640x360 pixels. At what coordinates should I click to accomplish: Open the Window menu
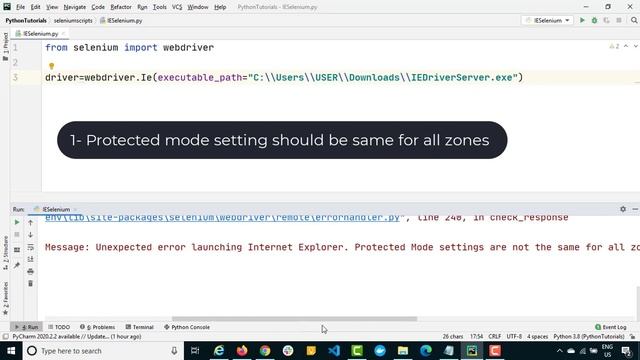click(198, 7)
